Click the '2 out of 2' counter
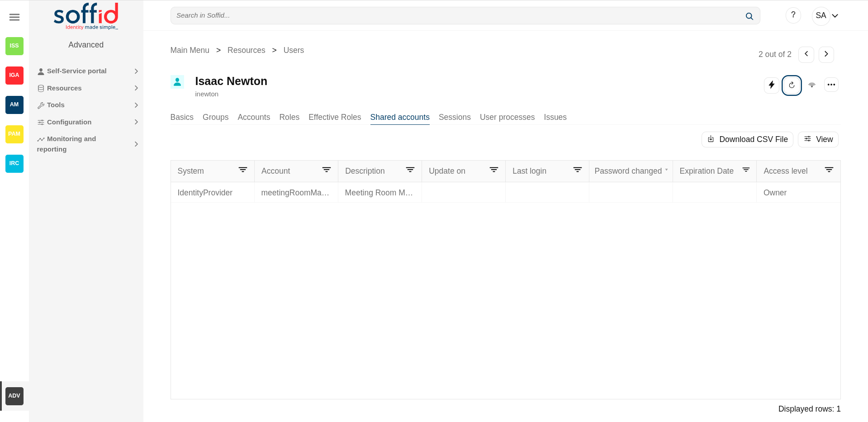 [775, 54]
